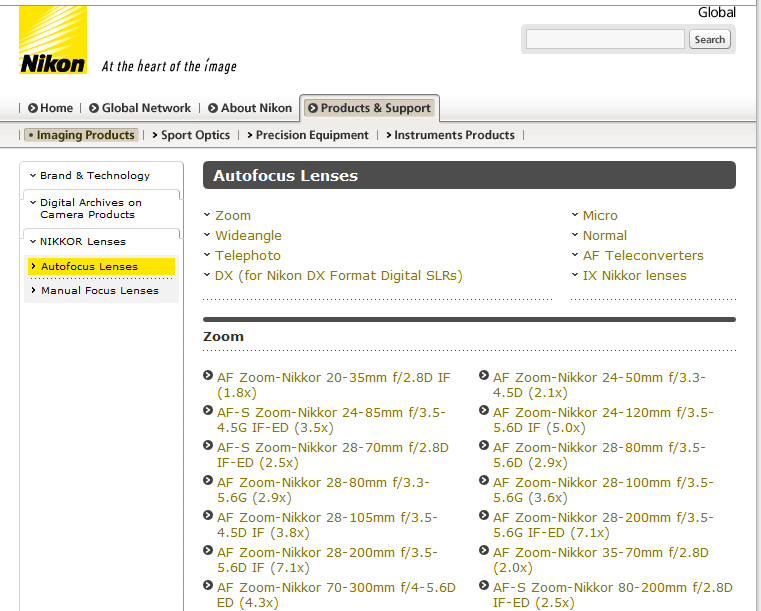The width and height of the screenshot is (761, 611).
Task: Expand Brand & Technology sidebar section
Action: pyautogui.click(x=94, y=175)
